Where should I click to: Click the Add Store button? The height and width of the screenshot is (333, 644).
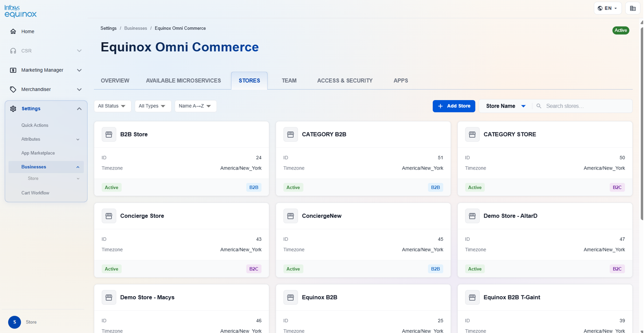point(454,106)
